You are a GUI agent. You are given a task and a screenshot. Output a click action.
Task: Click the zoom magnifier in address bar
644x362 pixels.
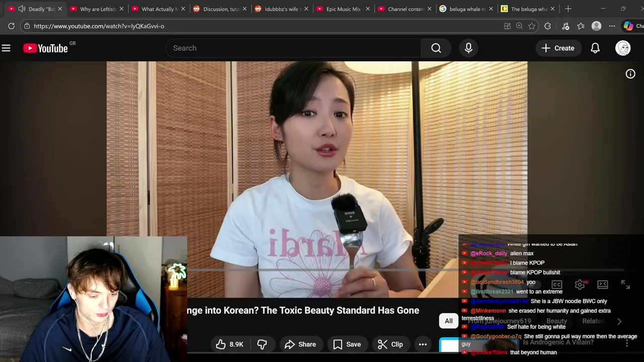coord(519,26)
